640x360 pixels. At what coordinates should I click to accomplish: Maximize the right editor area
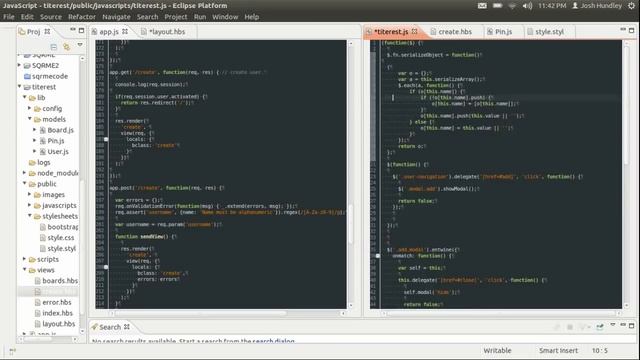631,30
